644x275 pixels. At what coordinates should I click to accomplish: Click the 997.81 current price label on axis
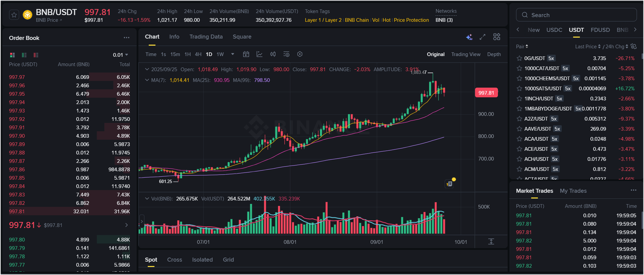pyautogui.click(x=486, y=93)
